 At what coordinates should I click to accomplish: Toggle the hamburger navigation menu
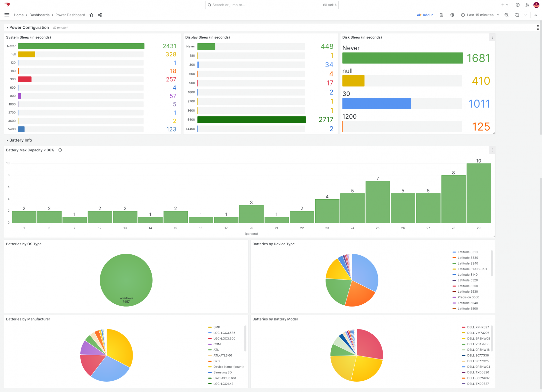[7, 15]
